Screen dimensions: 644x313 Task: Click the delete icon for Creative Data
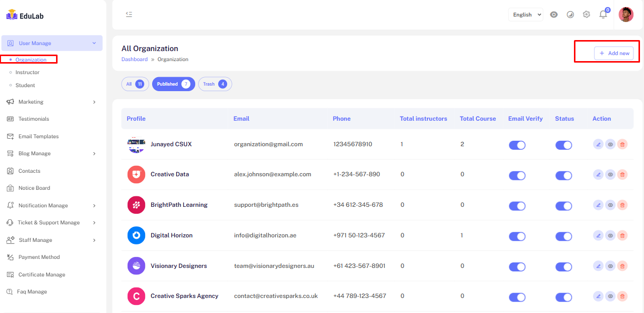click(622, 175)
